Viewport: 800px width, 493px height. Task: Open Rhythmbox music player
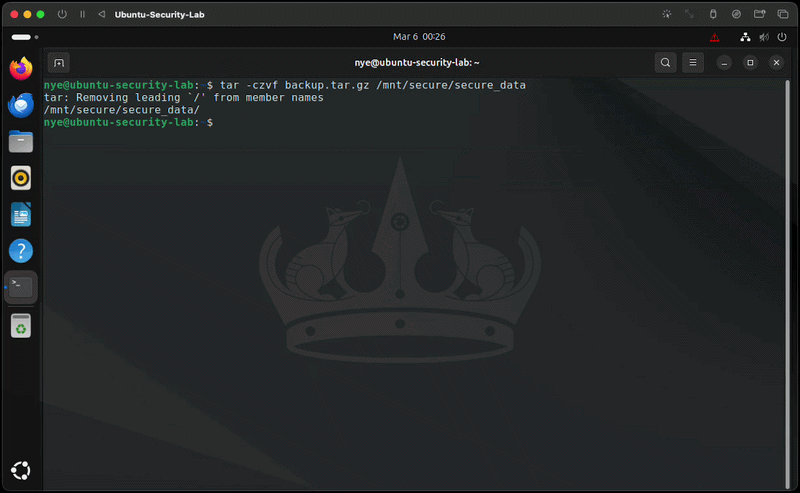click(21, 178)
